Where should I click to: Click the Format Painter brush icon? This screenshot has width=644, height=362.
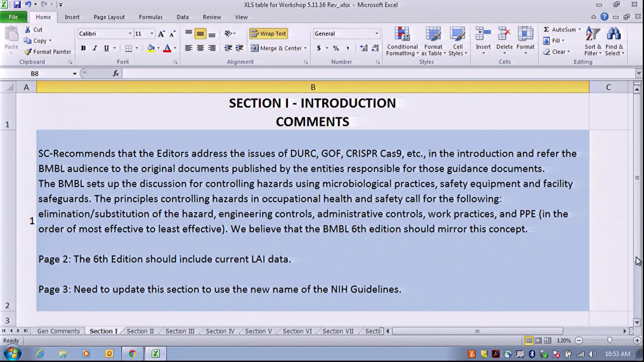click(x=28, y=52)
